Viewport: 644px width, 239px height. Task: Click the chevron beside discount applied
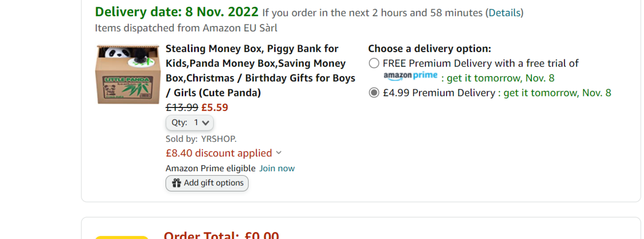coord(279,153)
